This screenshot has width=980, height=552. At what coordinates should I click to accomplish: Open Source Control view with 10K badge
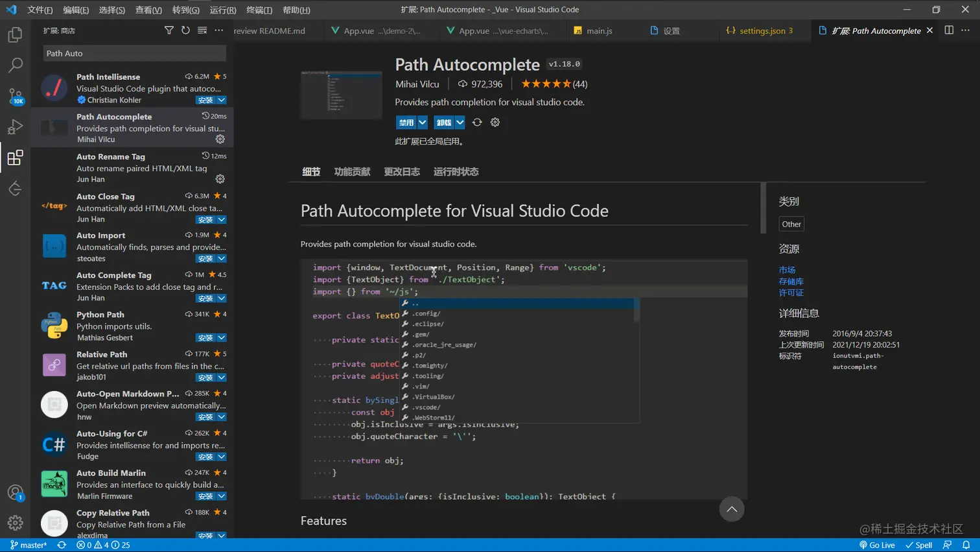[15, 96]
